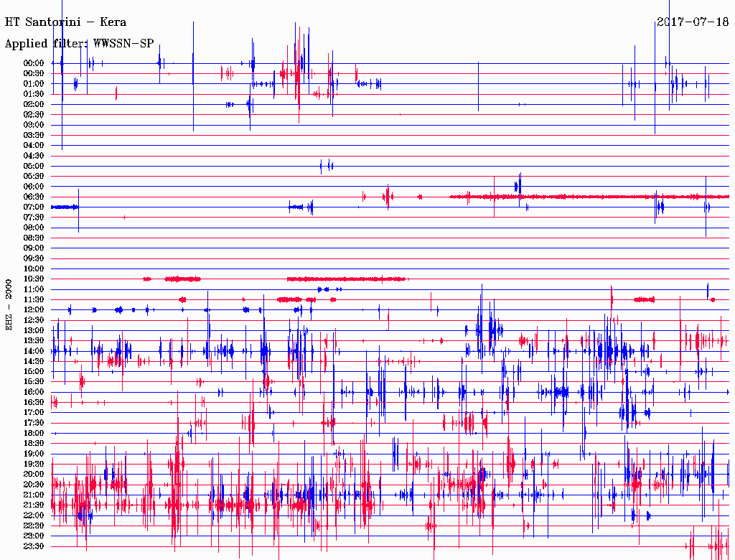Select the 12:00 time label

tap(34, 310)
